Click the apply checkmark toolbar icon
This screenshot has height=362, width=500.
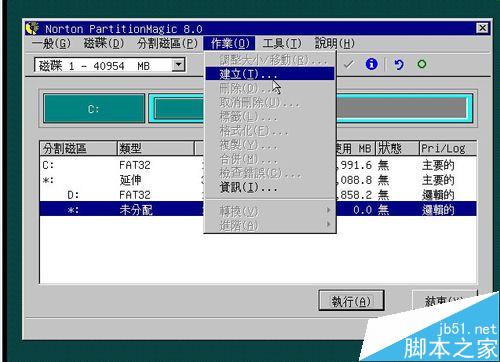pyautogui.click(x=349, y=64)
